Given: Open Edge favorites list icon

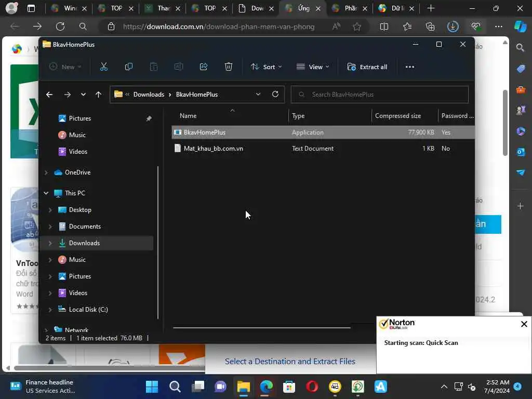Looking at the screenshot, I should click(x=407, y=26).
